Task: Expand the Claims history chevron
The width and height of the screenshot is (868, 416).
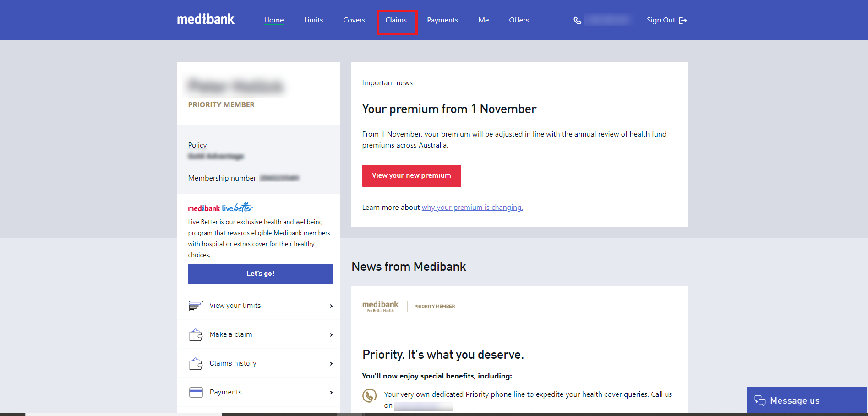Action: [331, 363]
